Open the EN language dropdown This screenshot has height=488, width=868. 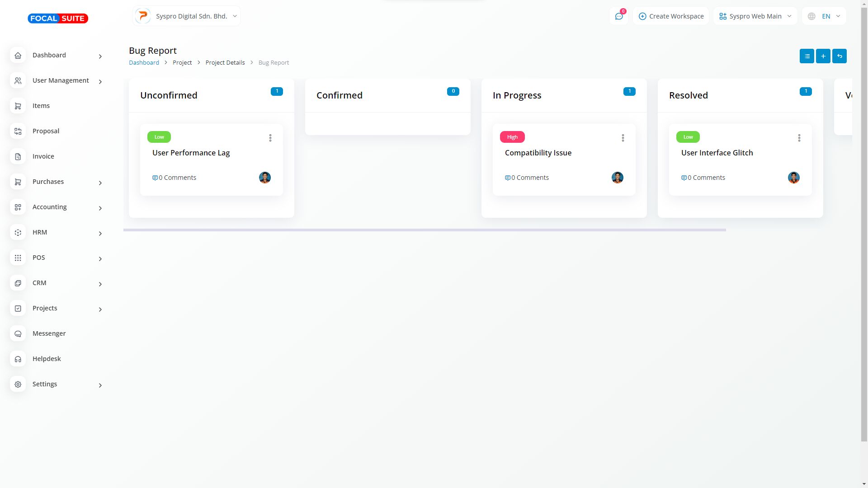click(824, 16)
